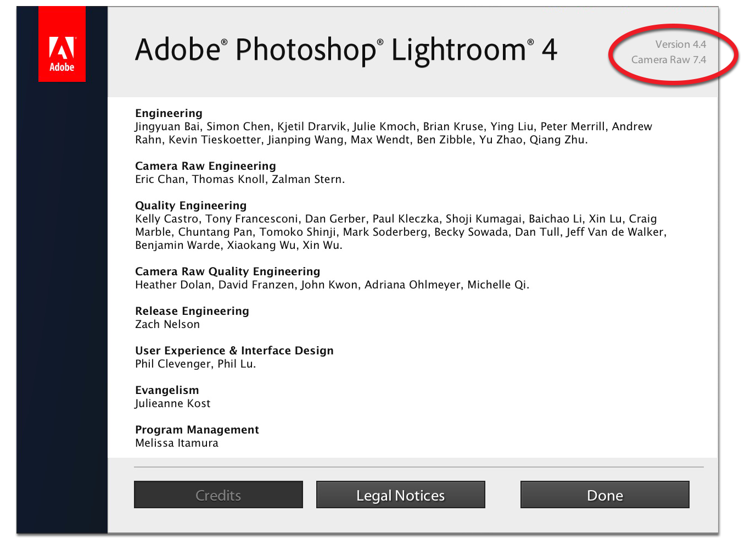Click the User Experience & Interface Design heading
This screenshot has height=550, width=756.
coord(234,351)
